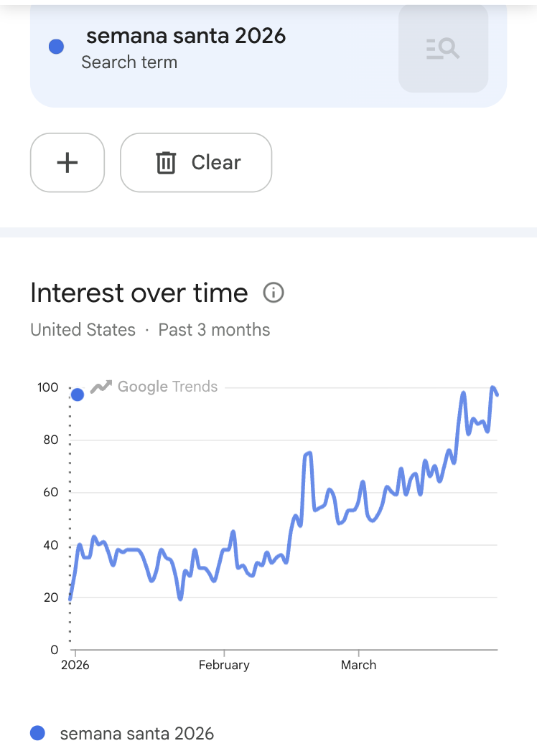Click the blue marker dot at chart top-left

point(78,394)
